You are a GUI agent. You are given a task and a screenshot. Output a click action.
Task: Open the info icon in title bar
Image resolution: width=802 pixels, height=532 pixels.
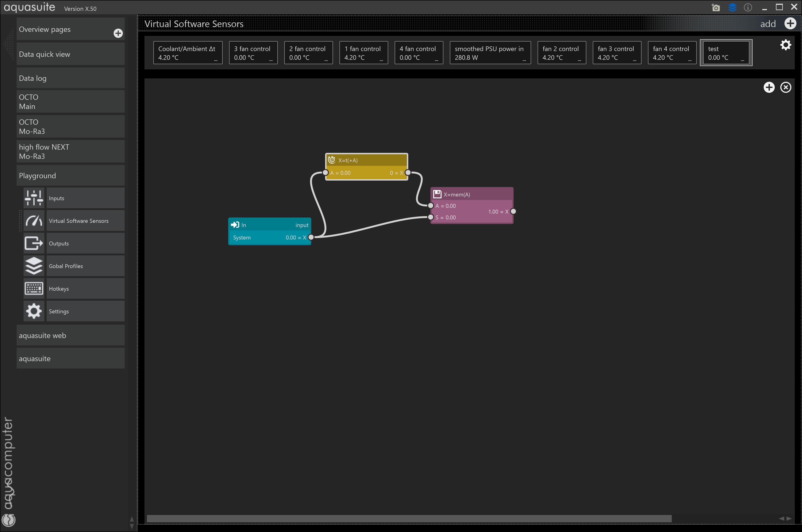pos(748,7)
